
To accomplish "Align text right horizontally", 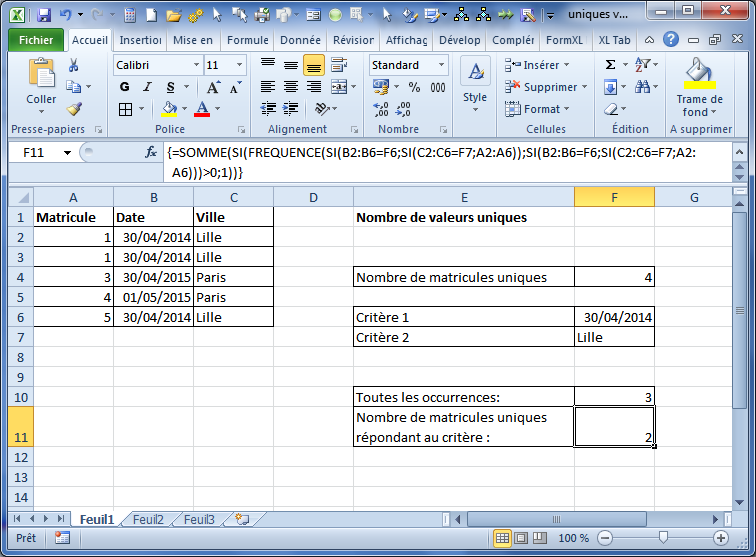I will (314, 87).
